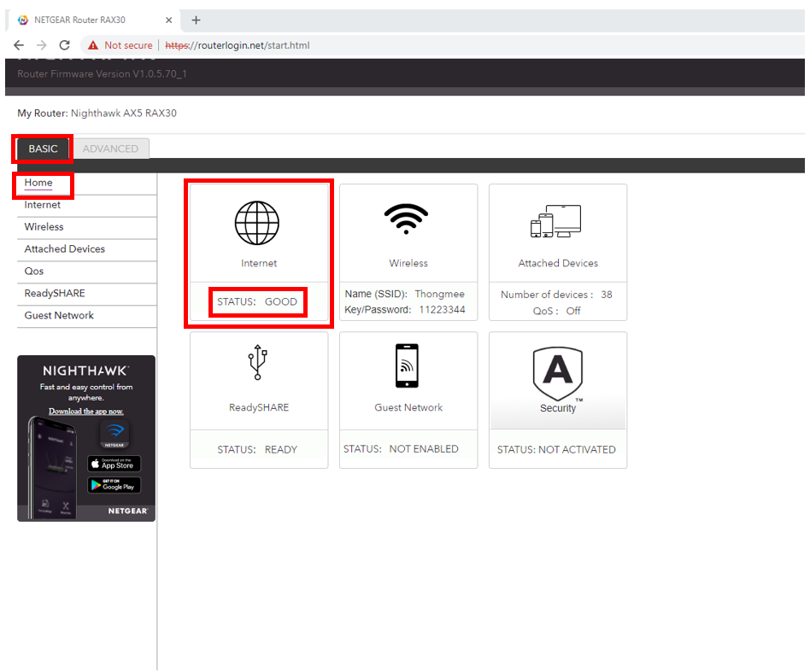Viewport: 810px width, 672px height.
Task: Open the ReadySHARE USB icon
Action: click(257, 365)
